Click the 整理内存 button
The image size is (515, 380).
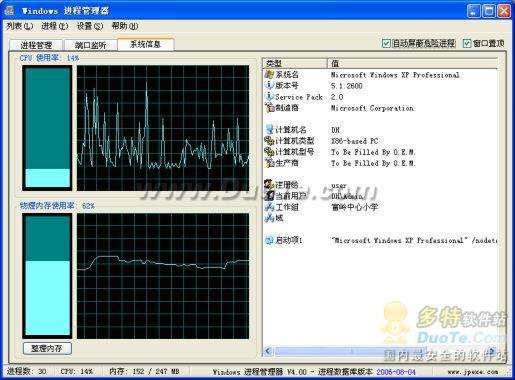click(x=47, y=348)
